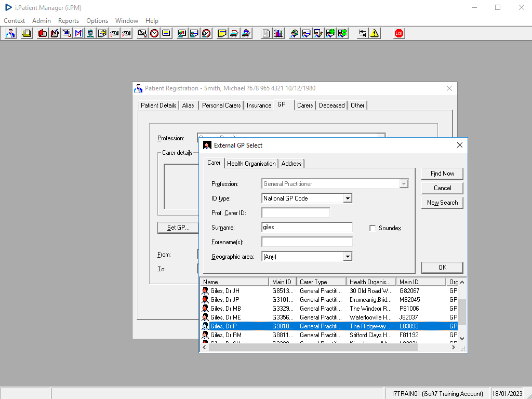Open the ID type dropdown

coord(348,198)
